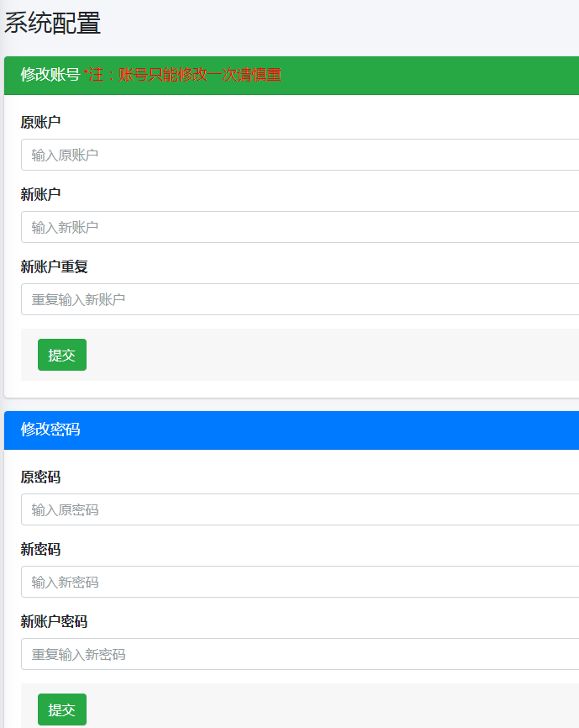Click the 原密码 field label
The height and width of the screenshot is (728, 579).
click(x=40, y=477)
